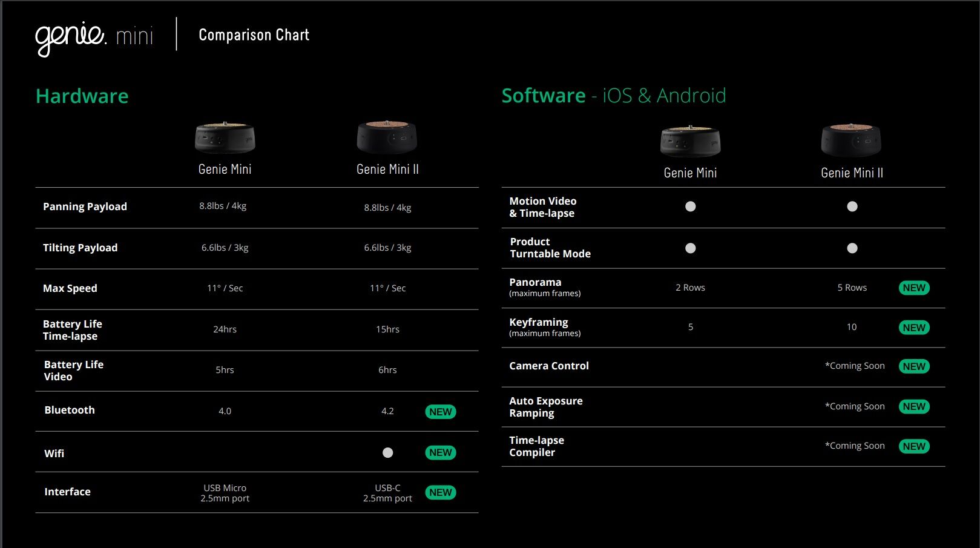Click the NEW badge in the Wifi row
This screenshot has width=980, height=548.
pos(441,452)
